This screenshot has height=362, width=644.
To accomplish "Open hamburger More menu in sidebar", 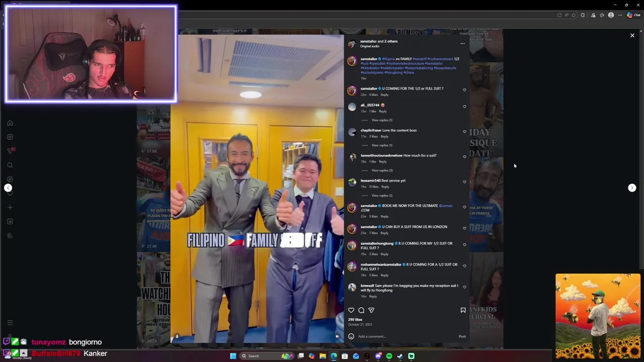I will coord(10,323).
